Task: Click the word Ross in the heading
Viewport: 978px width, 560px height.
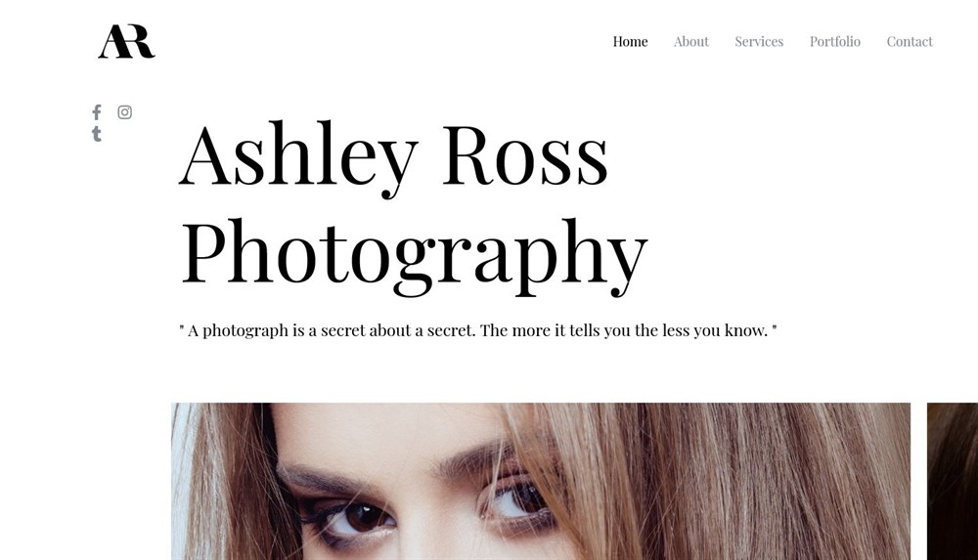Action: tap(524, 154)
